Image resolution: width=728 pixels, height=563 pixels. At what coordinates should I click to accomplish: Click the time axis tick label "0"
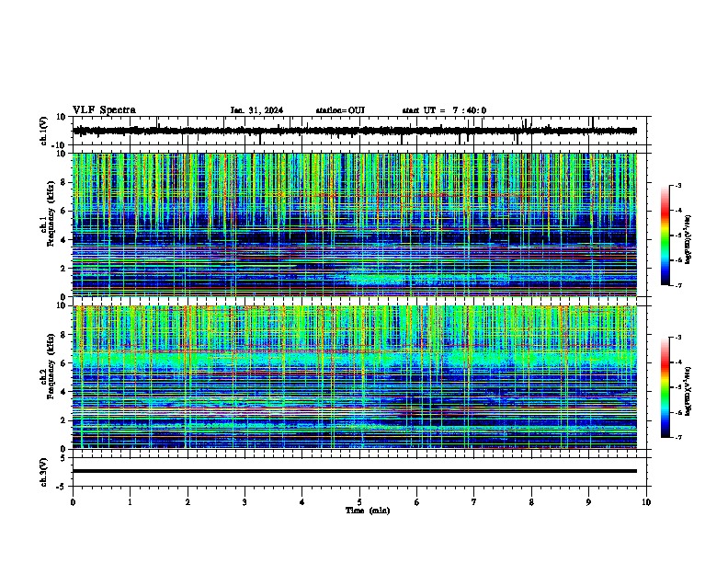(x=73, y=502)
